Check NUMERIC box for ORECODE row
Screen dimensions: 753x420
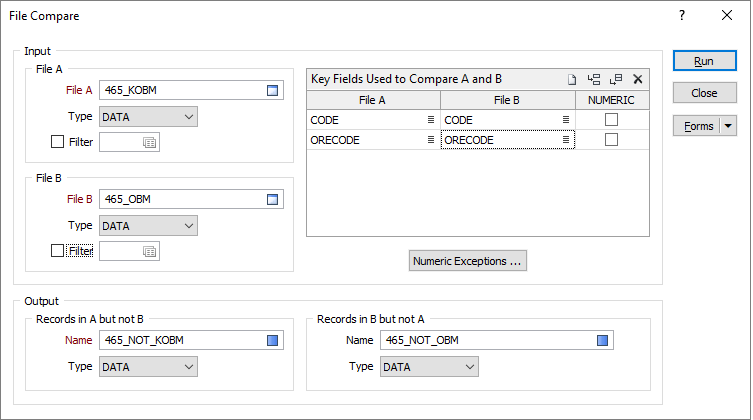coord(611,140)
